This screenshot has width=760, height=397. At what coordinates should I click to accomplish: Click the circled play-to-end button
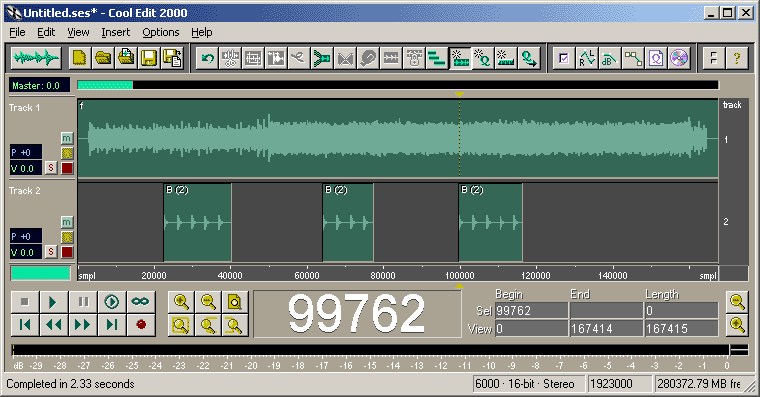pyautogui.click(x=112, y=302)
